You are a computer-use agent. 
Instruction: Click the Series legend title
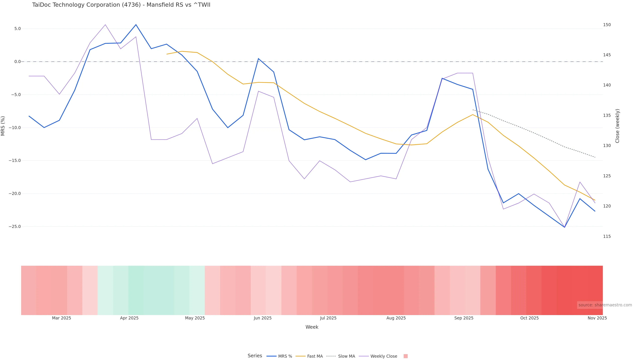[x=255, y=356]
